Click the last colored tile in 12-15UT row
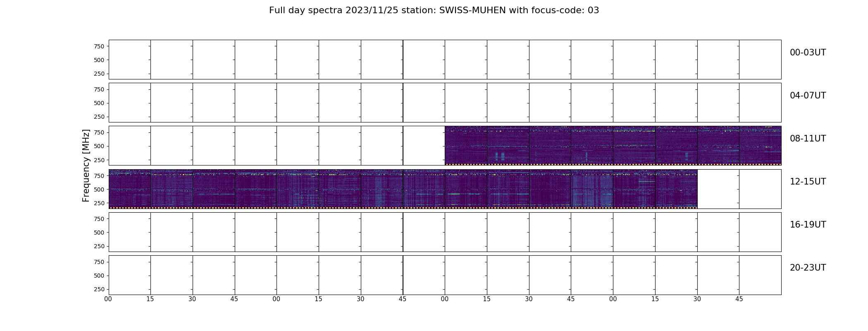The width and height of the screenshot is (868, 331). click(676, 189)
